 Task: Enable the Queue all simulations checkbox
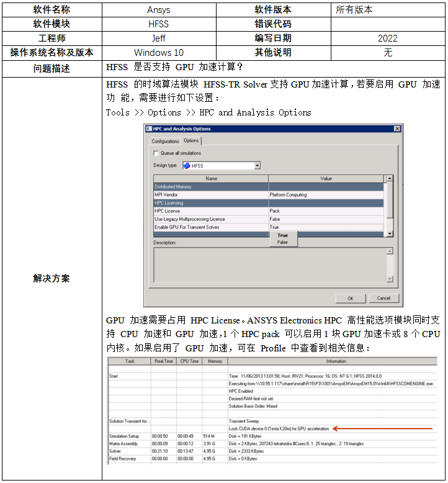point(156,153)
